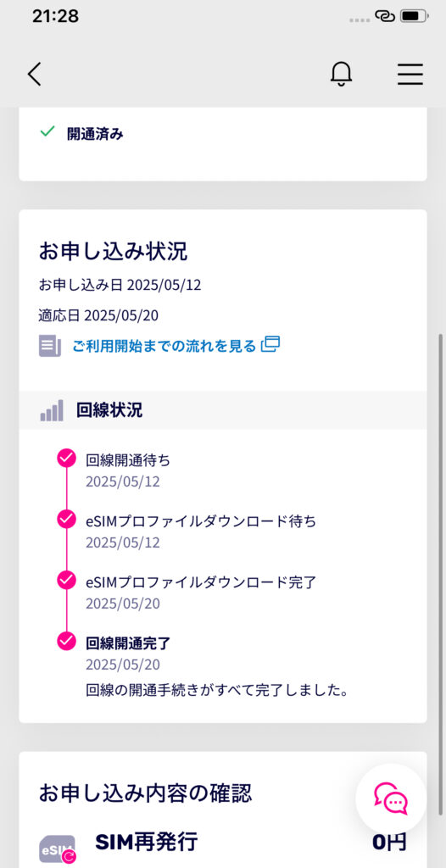446x868 pixels.
Task: Tap the お申し込み状況 heading
Action: pos(113,251)
